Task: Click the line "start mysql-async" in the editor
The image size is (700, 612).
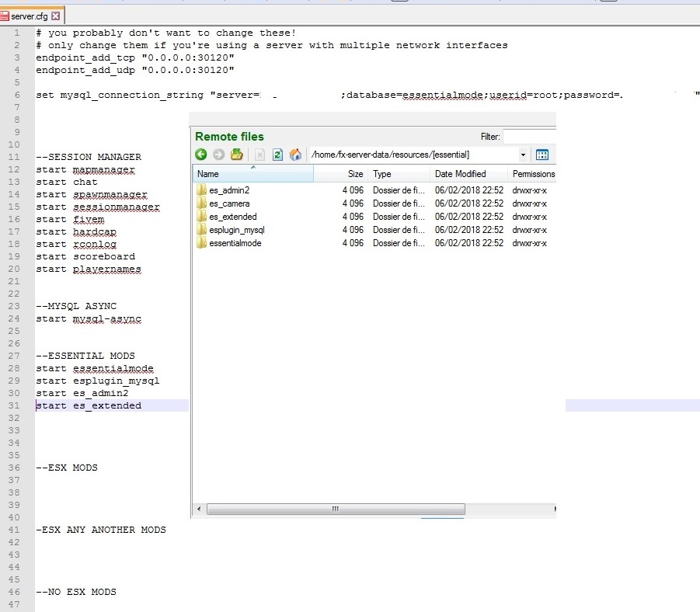Action: point(89,318)
